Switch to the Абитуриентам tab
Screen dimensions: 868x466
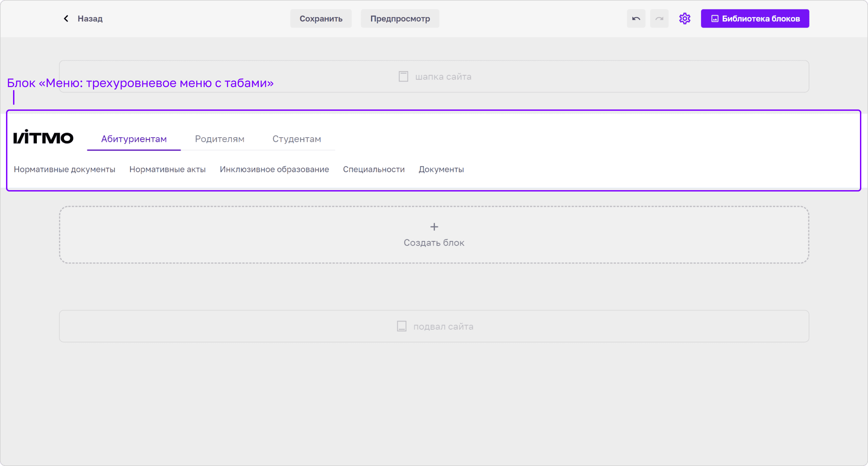point(134,139)
